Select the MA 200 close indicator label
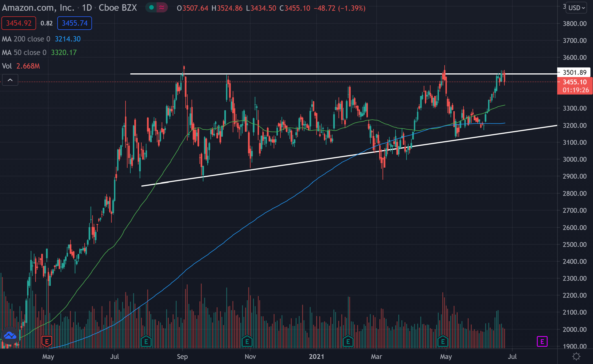The image size is (593, 364). (26, 39)
